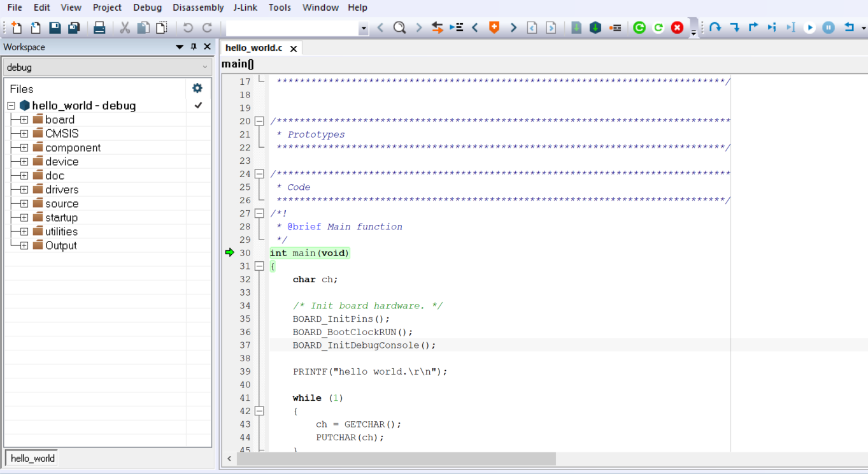The height and width of the screenshot is (474, 868).
Task: Select the hello_world workspace bottom tab
Action: pyautogui.click(x=32, y=458)
